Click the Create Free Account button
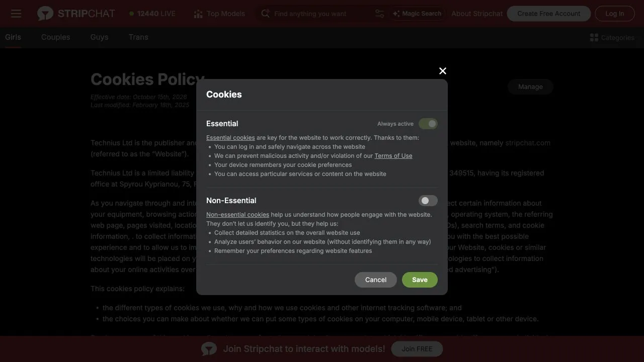The height and width of the screenshot is (362, 644). coord(549,14)
